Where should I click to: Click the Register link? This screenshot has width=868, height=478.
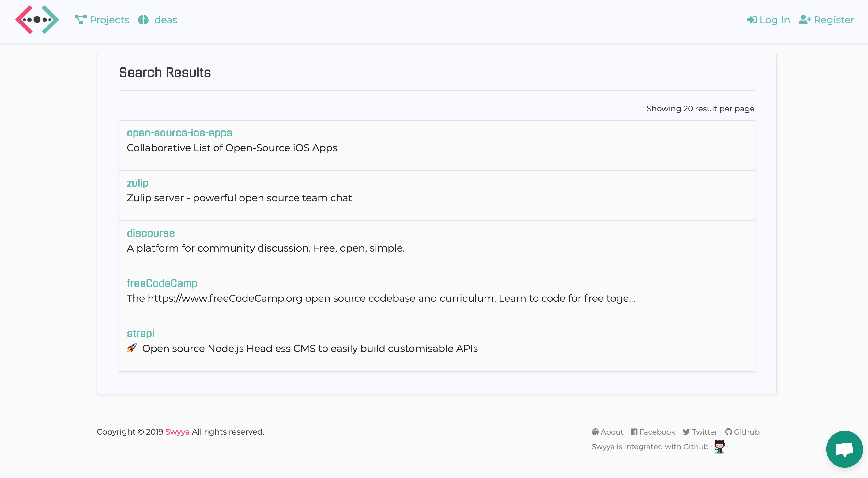click(x=834, y=20)
